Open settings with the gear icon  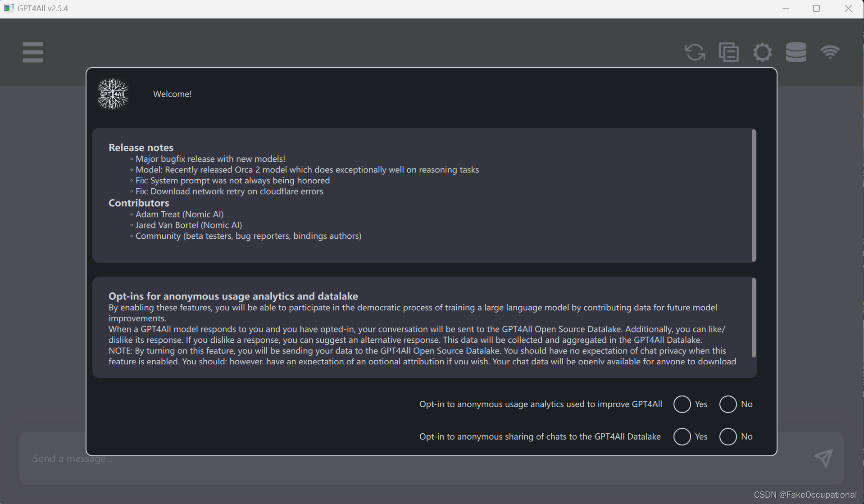tap(762, 52)
